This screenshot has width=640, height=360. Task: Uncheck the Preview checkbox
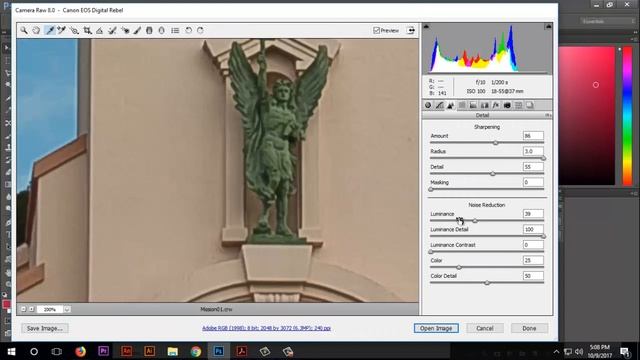click(x=377, y=30)
